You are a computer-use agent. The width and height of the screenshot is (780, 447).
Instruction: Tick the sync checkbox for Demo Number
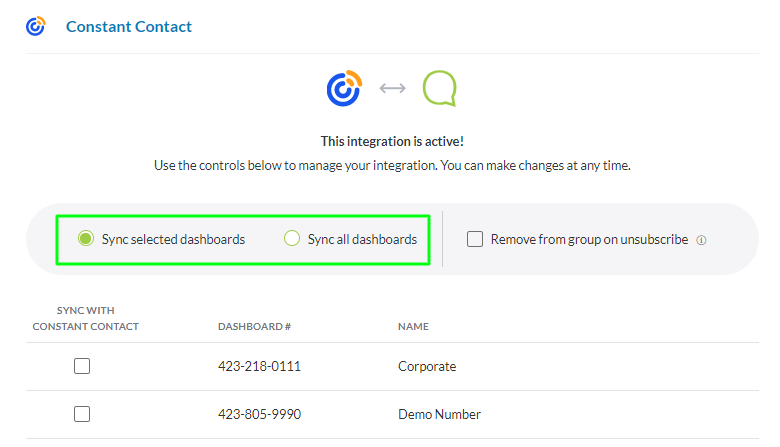click(x=82, y=414)
